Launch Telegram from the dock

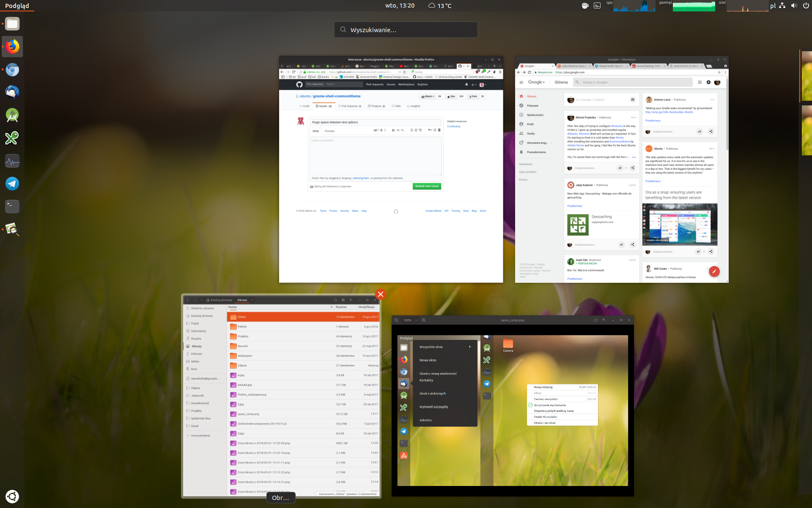pos(12,184)
